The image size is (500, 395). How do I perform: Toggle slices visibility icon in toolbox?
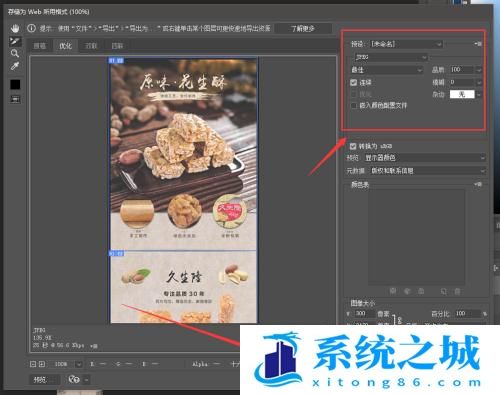(15, 99)
